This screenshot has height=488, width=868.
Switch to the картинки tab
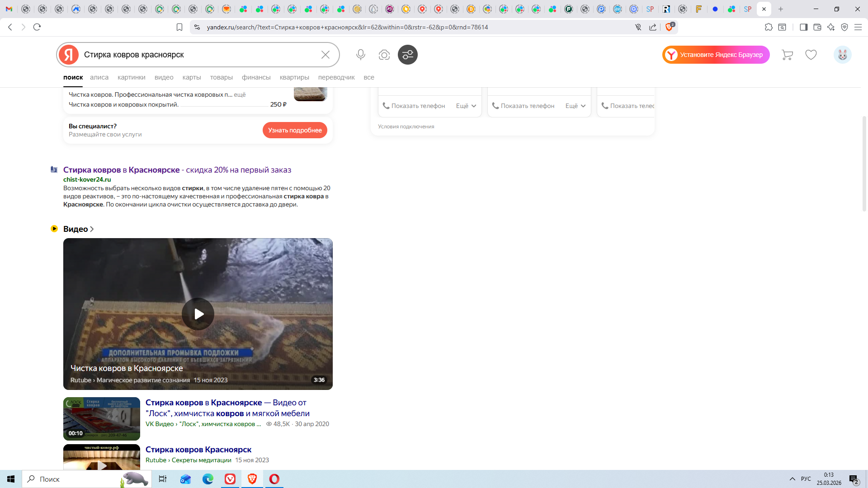(131, 77)
